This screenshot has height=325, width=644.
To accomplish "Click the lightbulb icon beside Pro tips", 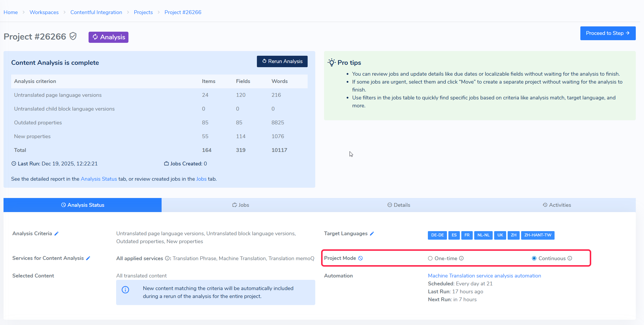I will click(332, 62).
